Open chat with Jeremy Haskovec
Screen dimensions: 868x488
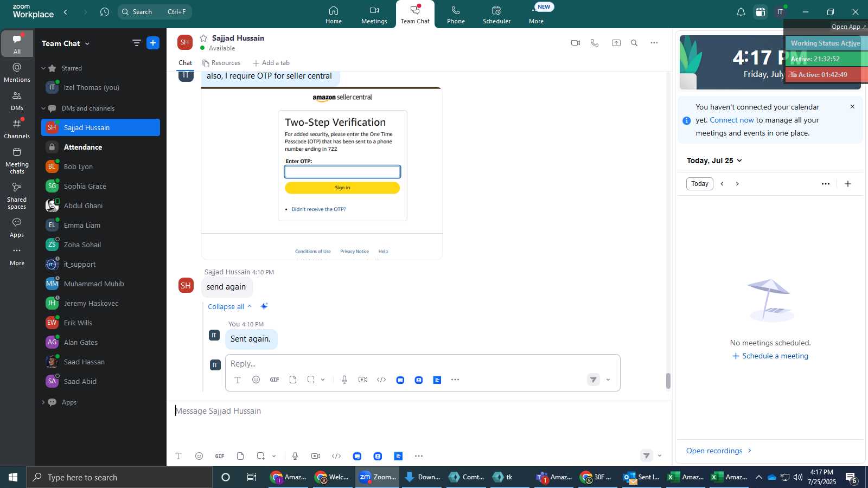101,303
